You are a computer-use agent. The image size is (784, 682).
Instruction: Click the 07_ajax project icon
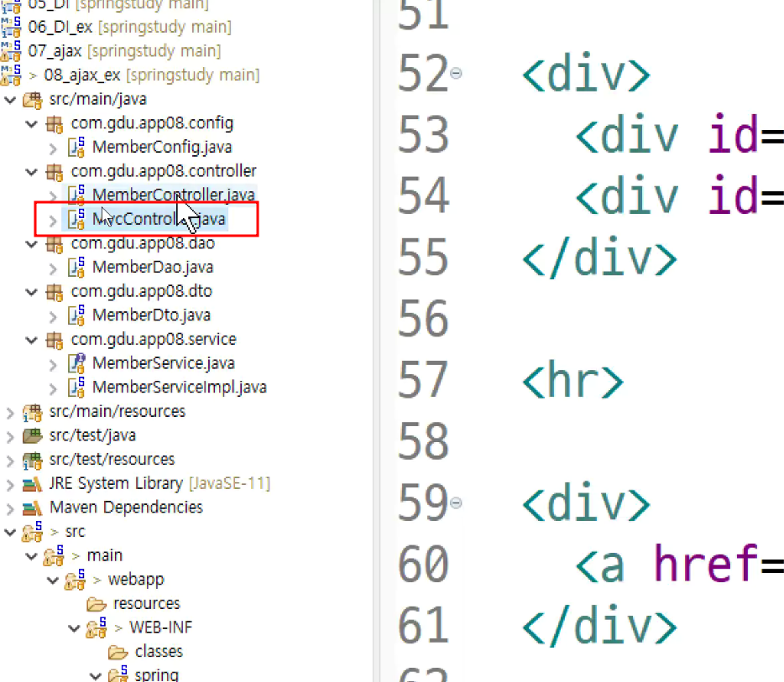[11, 51]
